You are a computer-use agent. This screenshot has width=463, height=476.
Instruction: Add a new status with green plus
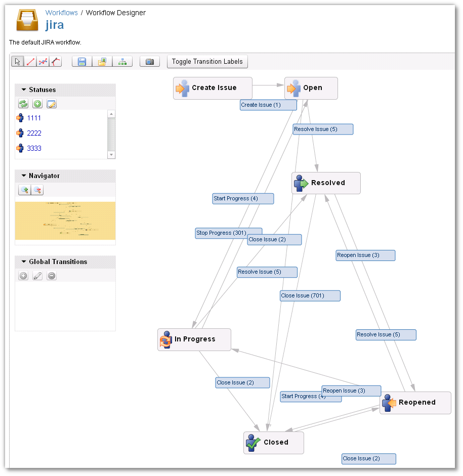coord(37,104)
